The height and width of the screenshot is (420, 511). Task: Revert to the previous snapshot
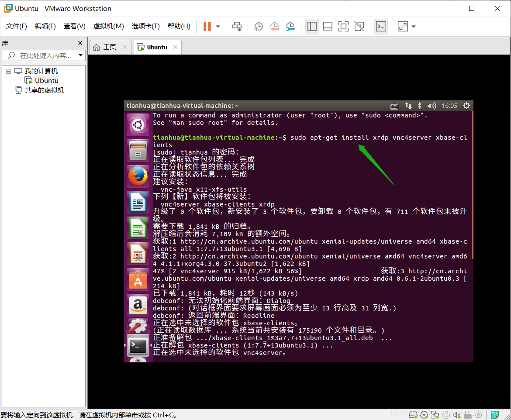pyautogui.click(x=274, y=26)
